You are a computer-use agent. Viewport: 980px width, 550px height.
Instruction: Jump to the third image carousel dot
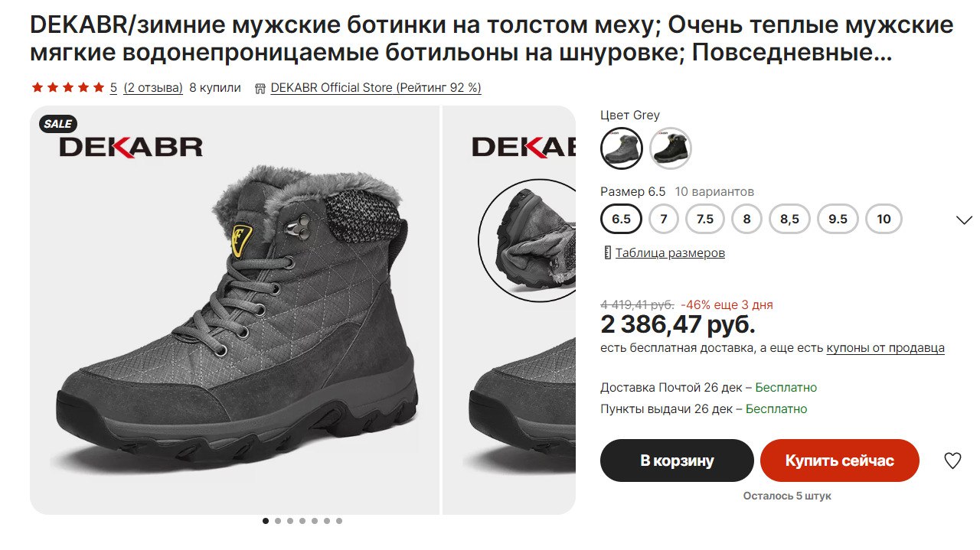point(290,521)
